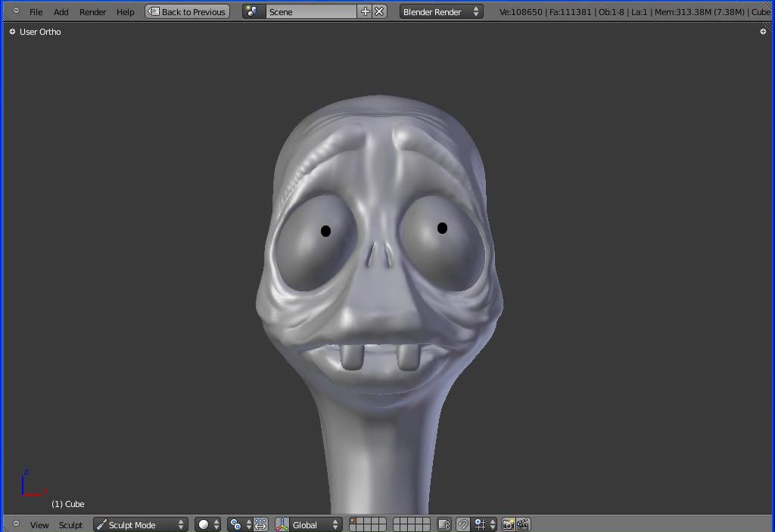Screen dimensions: 775x532
Task: Open the File menu
Action: [36, 11]
